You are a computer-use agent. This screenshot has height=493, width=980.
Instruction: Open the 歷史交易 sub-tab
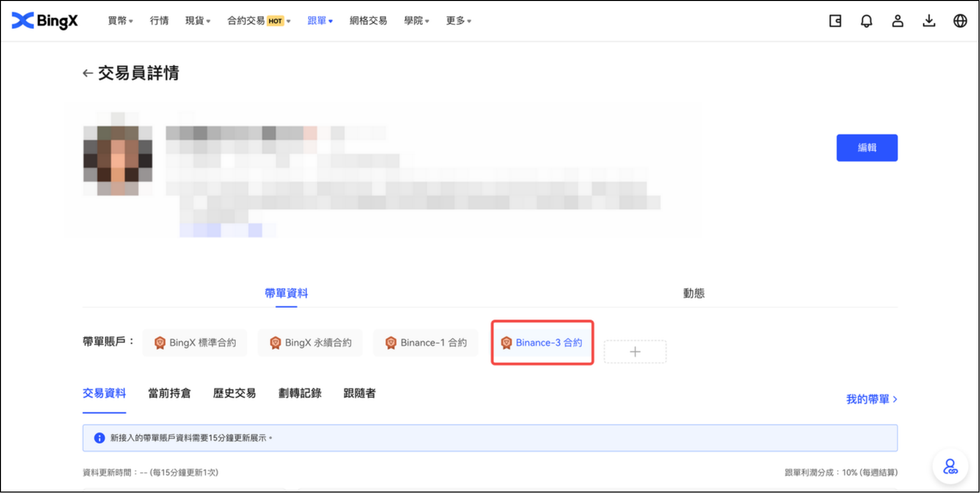235,393
